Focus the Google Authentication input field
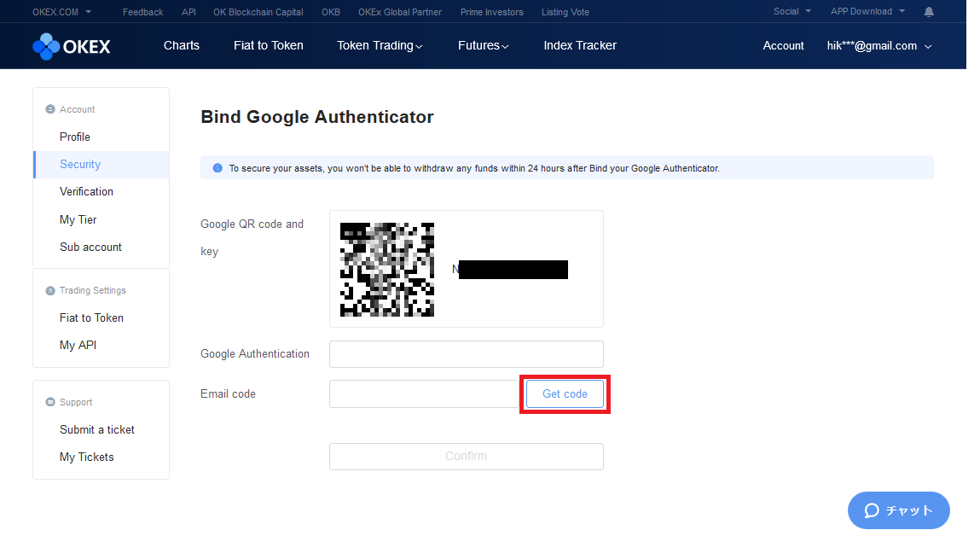The width and height of the screenshot is (980, 536). pyautogui.click(x=467, y=354)
